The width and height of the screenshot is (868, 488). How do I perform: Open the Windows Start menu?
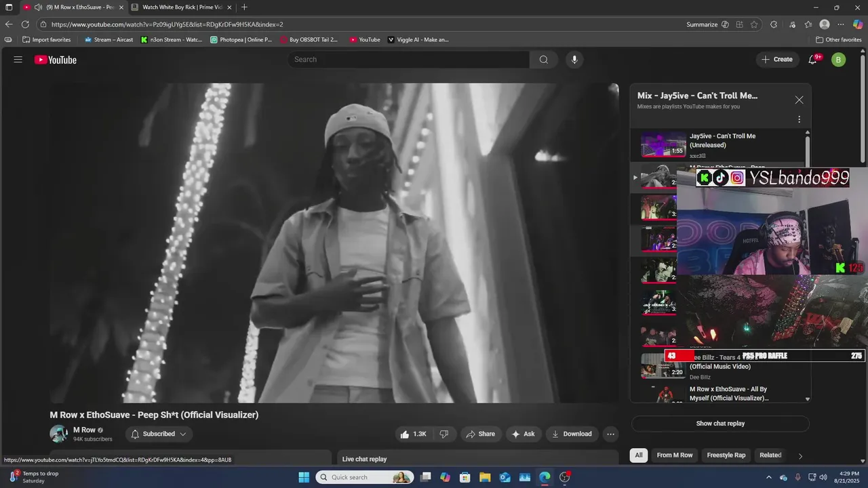click(x=304, y=477)
